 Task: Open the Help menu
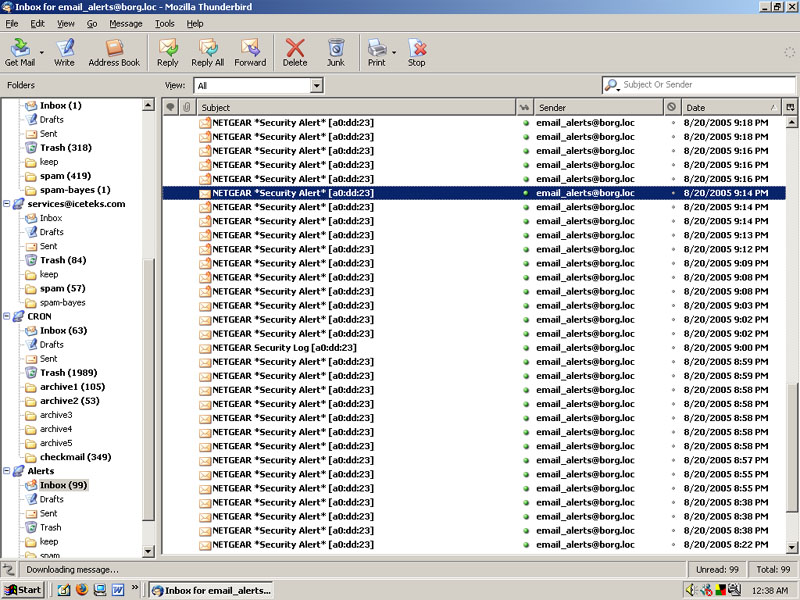[194, 23]
